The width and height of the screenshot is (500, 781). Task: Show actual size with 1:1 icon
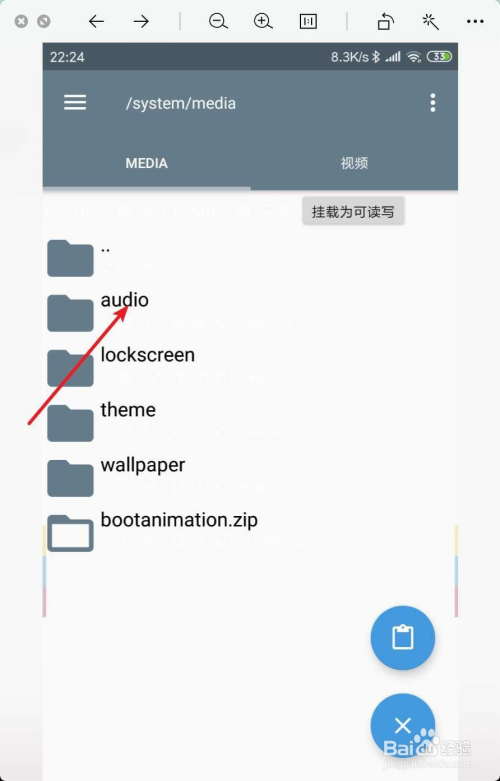[308, 21]
